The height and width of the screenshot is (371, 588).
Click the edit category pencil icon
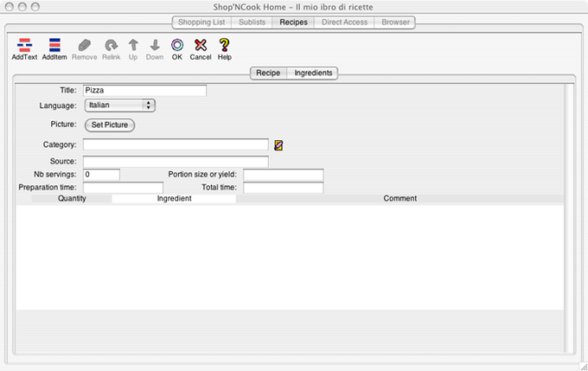pyautogui.click(x=278, y=145)
